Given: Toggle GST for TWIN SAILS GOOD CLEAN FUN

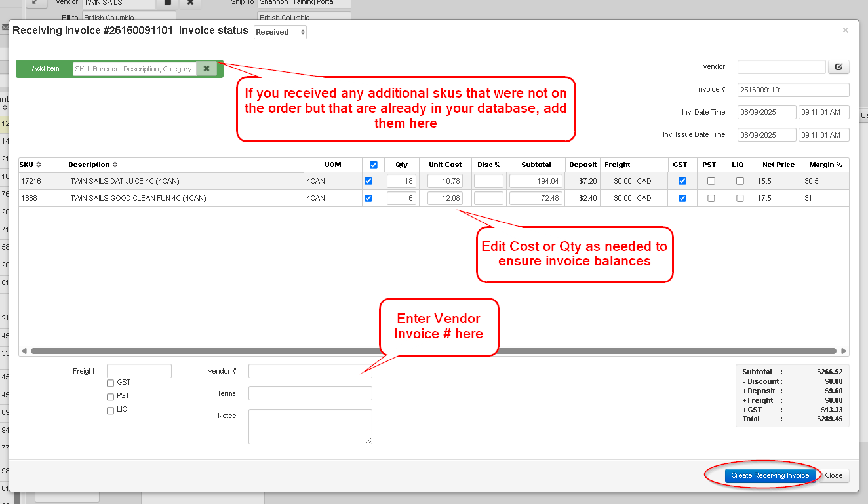Looking at the screenshot, I should tap(682, 198).
